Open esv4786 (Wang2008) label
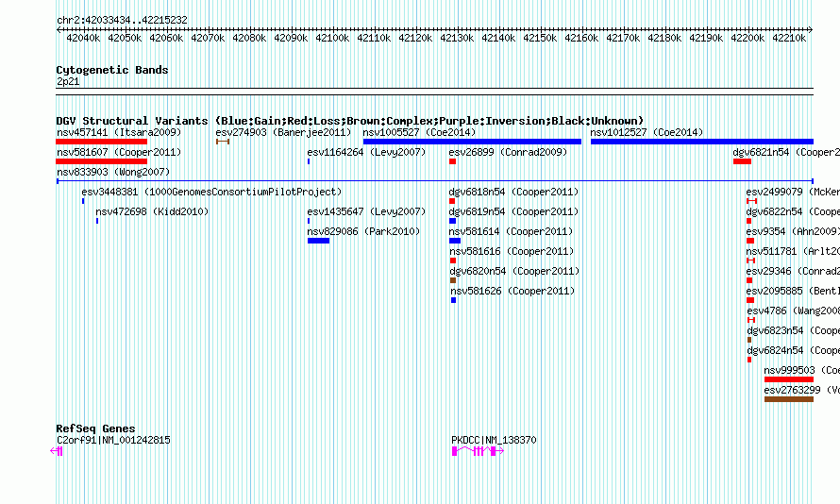Image resolution: width=840 pixels, height=504 pixels. (794, 311)
